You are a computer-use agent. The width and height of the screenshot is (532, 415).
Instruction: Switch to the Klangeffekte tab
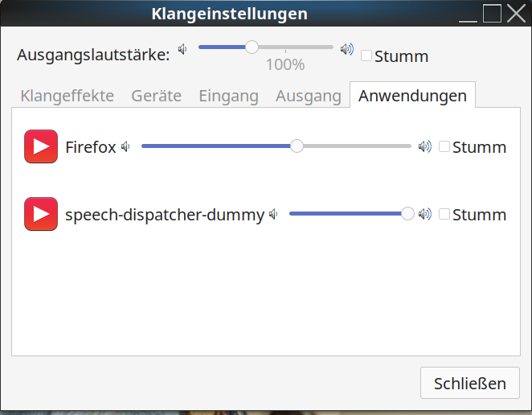tap(68, 96)
